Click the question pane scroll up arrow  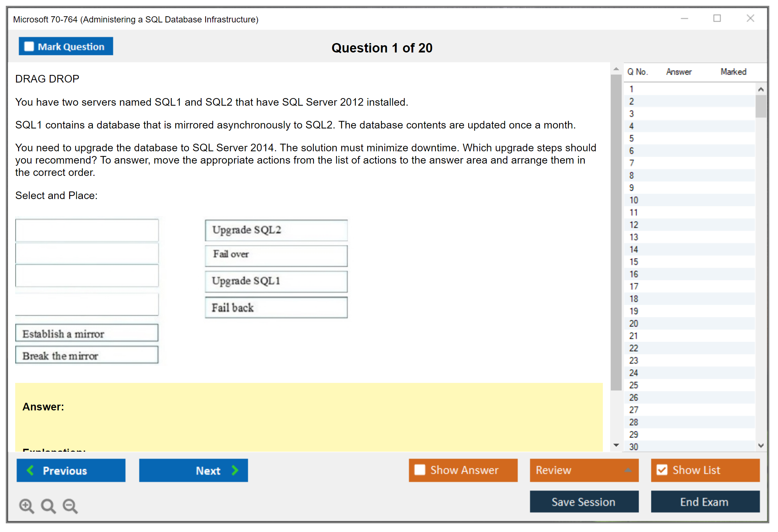tap(616, 69)
